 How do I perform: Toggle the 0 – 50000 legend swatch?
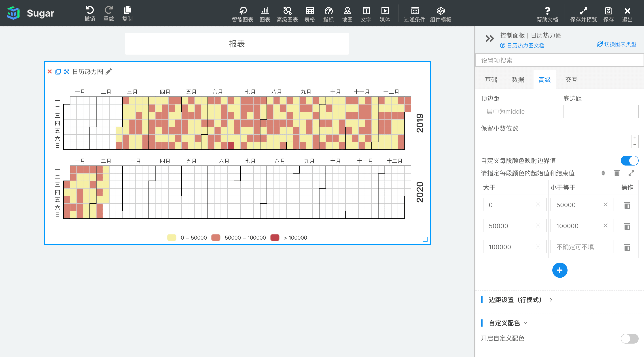pyautogui.click(x=172, y=238)
